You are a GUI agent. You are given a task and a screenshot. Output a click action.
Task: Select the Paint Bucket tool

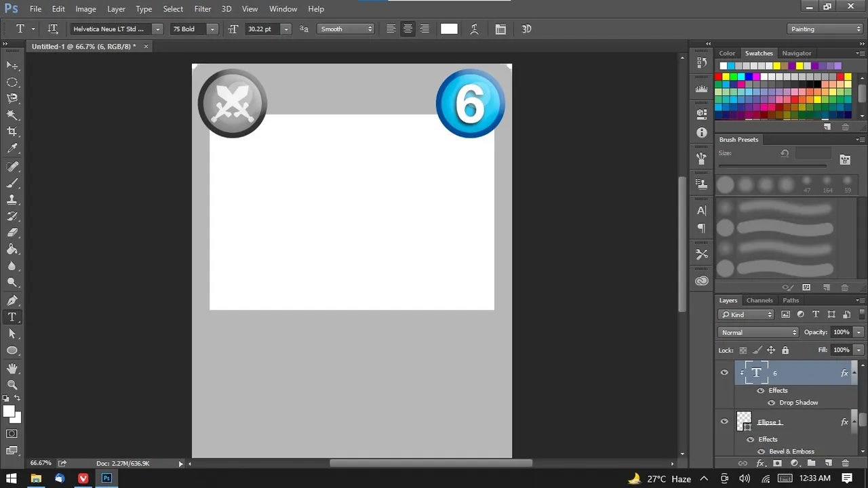[12, 249]
